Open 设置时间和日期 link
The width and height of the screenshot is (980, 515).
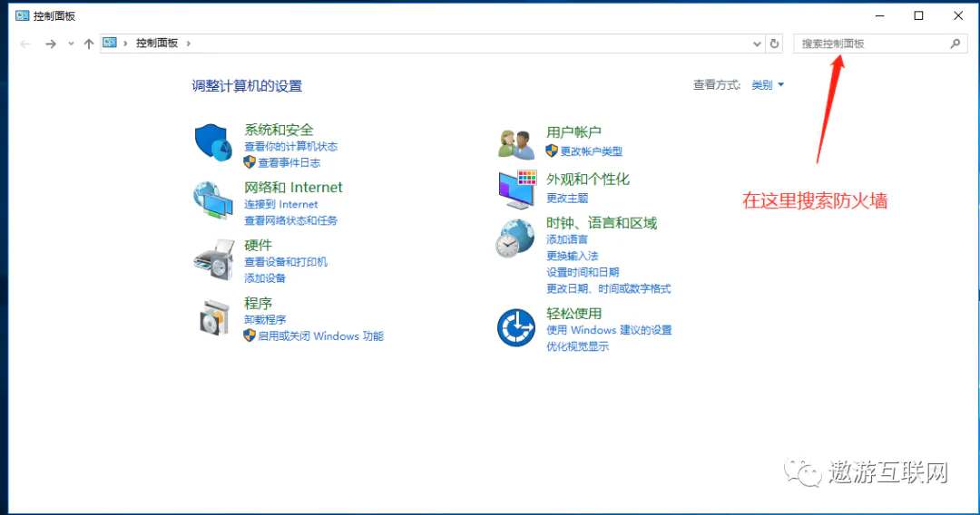point(583,272)
